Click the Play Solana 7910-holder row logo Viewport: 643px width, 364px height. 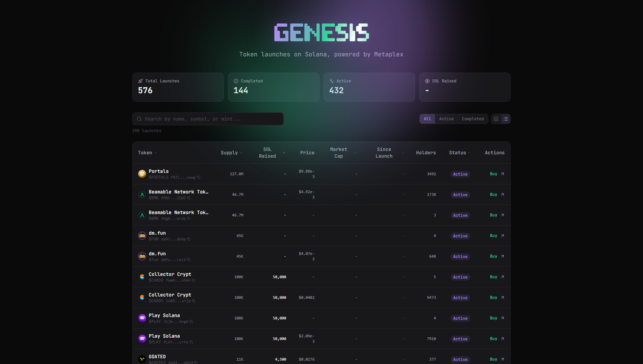point(142,339)
